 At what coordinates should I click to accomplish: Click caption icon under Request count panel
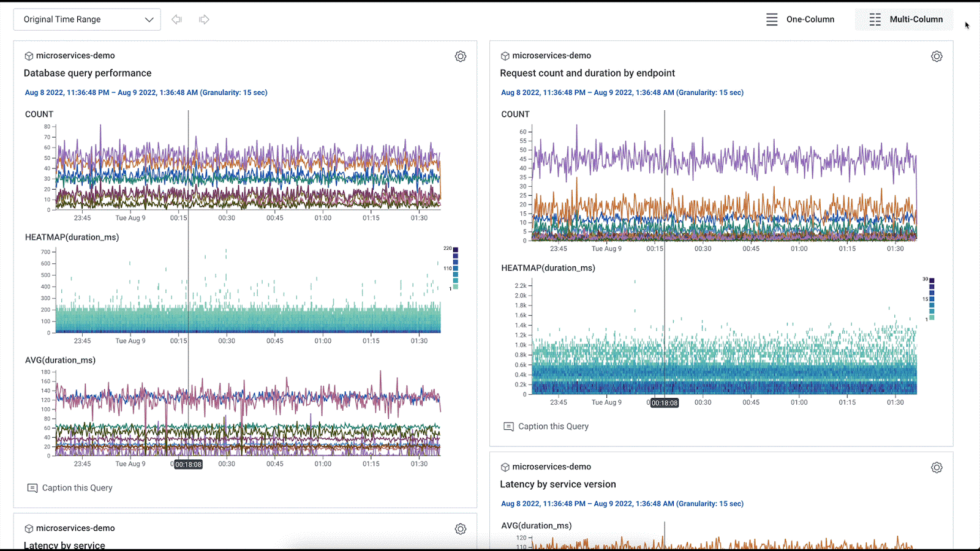click(x=508, y=427)
